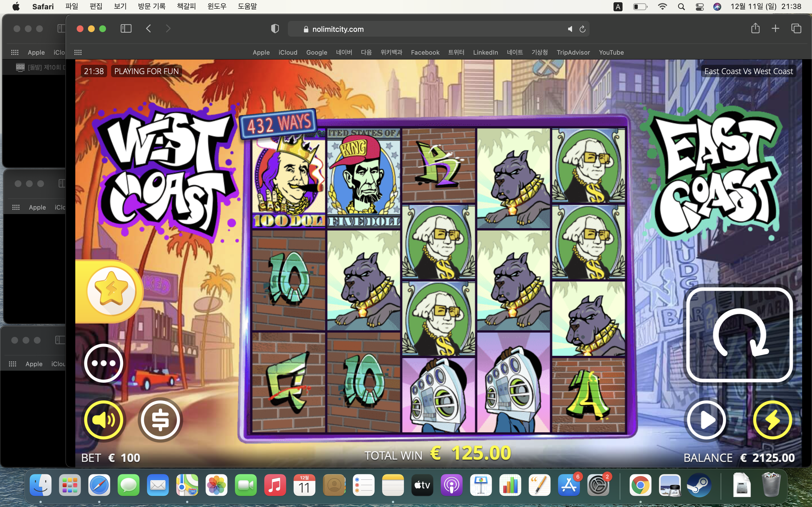
Task: Open a new tab with plus icon
Action: click(775, 28)
